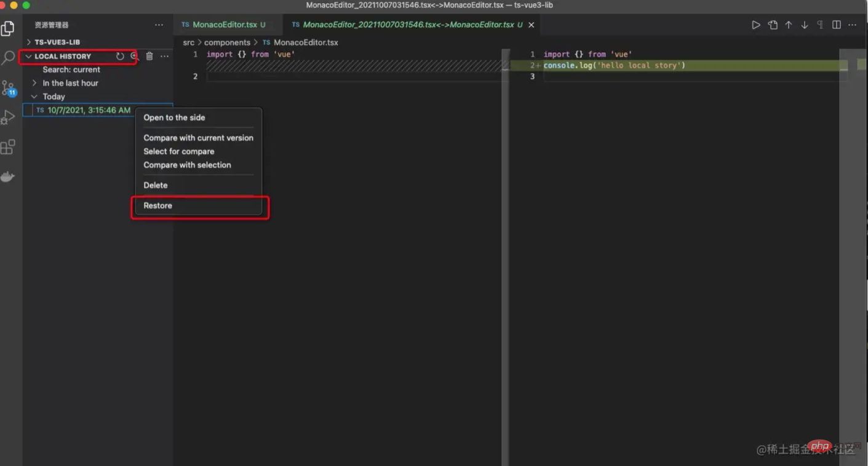Run the file using the play icon
868x466 pixels.
756,25
